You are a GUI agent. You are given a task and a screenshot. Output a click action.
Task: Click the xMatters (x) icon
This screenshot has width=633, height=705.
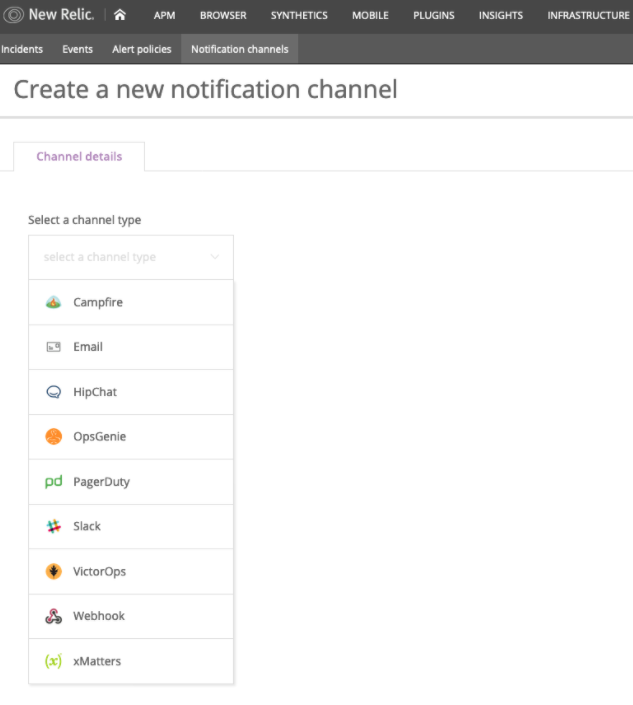(x=54, y=661)
